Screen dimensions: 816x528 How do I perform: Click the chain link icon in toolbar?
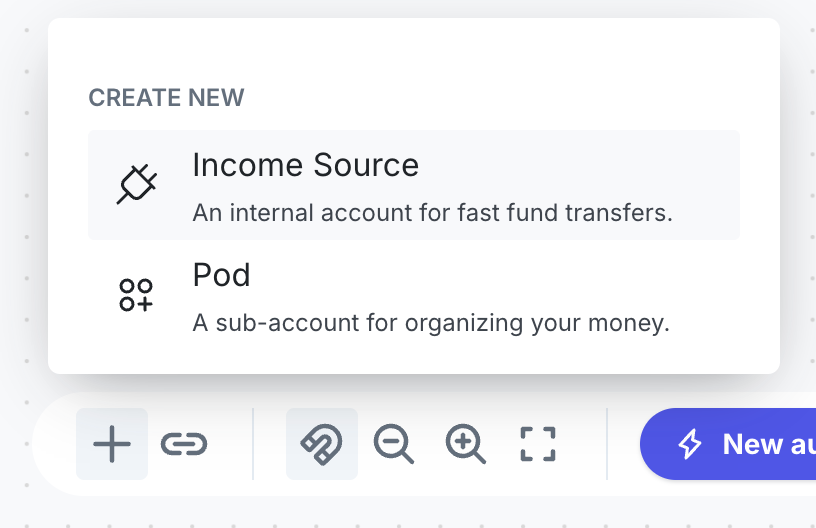pyautogui.click(x=184, y=444)
